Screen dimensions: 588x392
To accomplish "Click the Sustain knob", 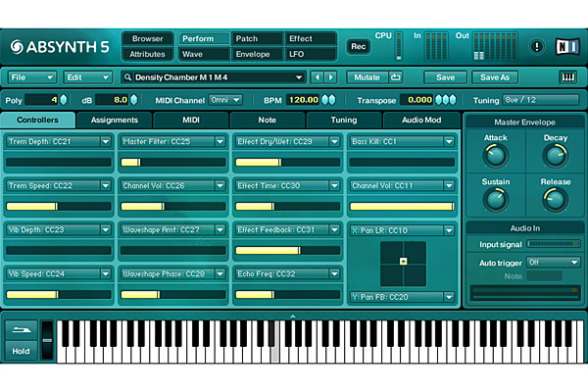I will pyautogui.click(x=495, y=200).
